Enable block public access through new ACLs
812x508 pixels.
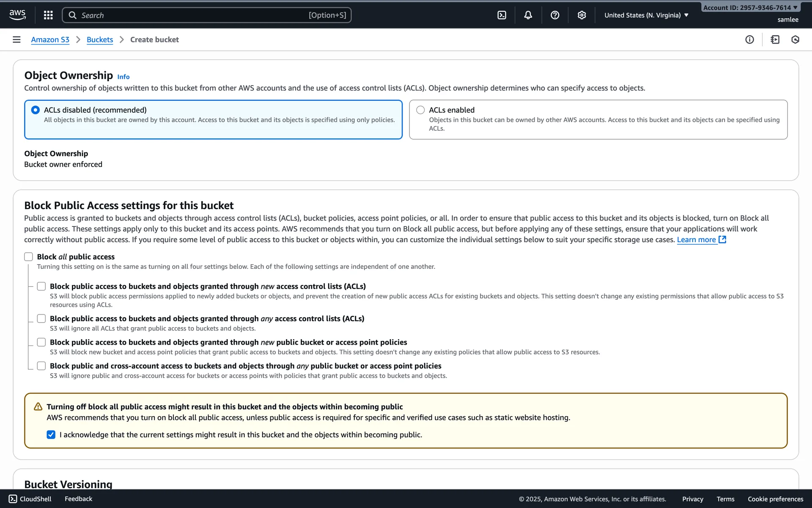41,286
